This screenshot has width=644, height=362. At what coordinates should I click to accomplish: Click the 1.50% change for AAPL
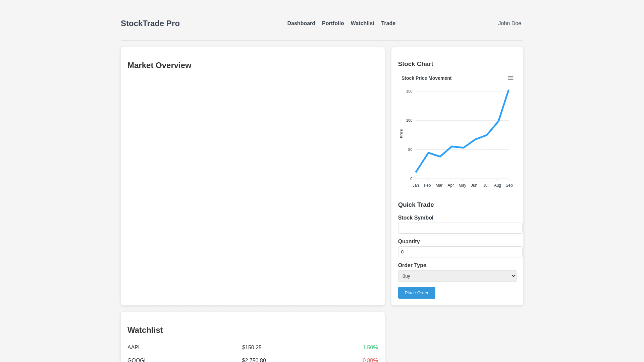pyautogui.click(x=370, y=348)
